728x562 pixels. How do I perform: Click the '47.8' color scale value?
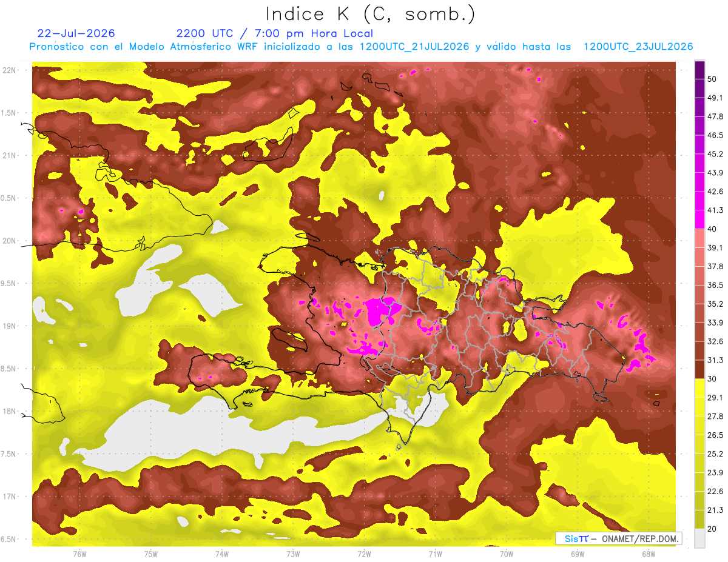point(716,116)
